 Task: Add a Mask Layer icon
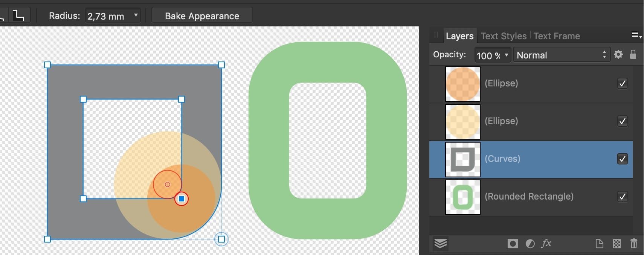tap(513, 244)
